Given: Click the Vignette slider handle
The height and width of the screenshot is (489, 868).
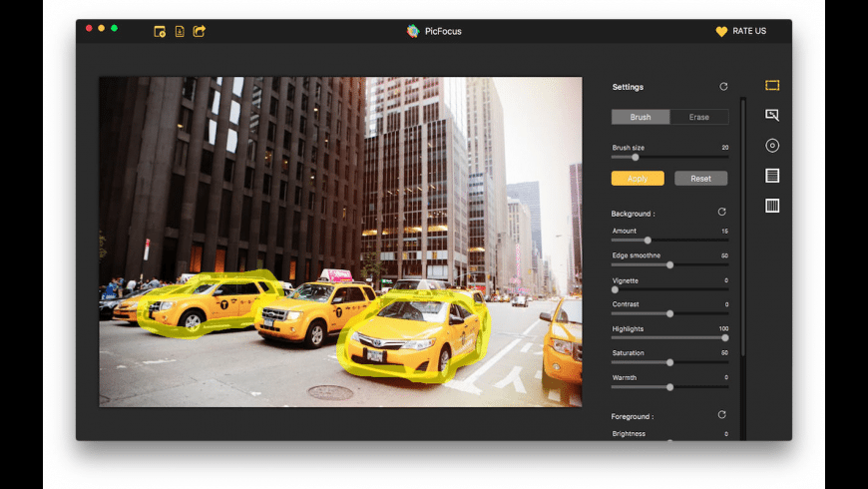Looking at the screenshot, I should pos(615,289).
